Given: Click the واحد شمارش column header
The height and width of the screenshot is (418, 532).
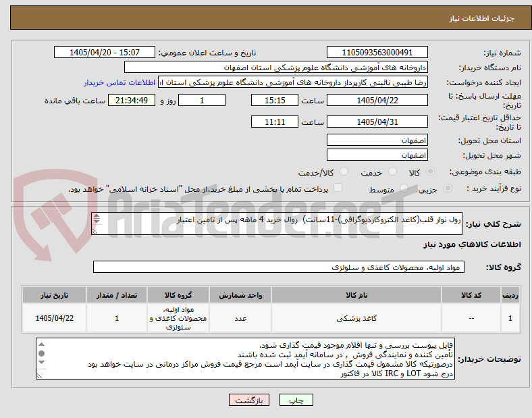Looking at the screenshot, I should 240,295.
